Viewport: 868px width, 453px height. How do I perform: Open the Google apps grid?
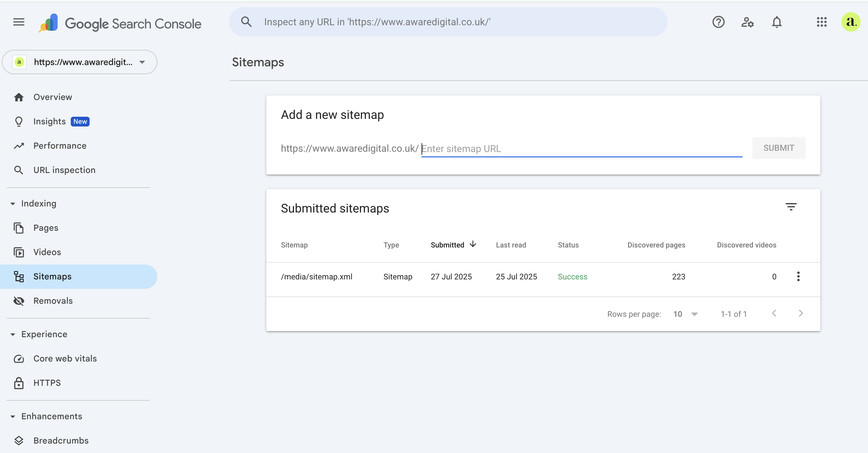coord(822,22)
